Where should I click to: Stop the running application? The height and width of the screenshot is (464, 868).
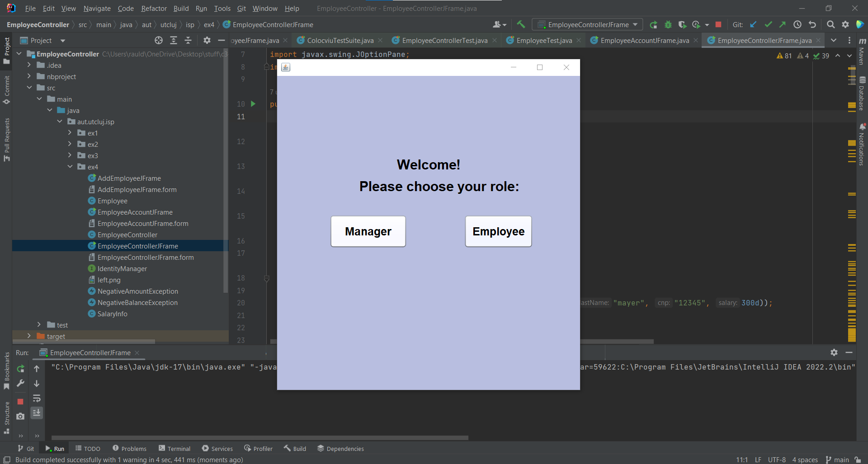(x=718, y=24)
